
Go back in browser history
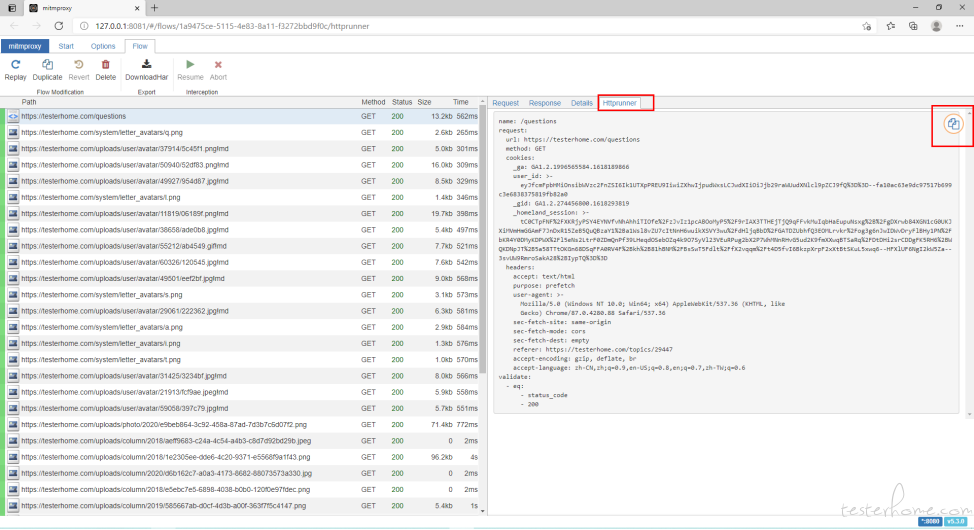pos(14,26)
